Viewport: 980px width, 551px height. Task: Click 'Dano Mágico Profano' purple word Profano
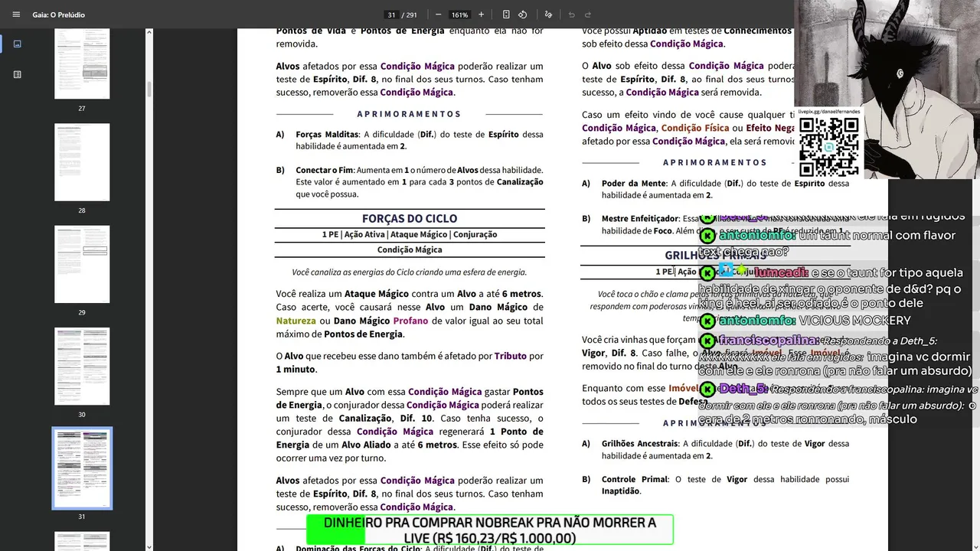410,321
